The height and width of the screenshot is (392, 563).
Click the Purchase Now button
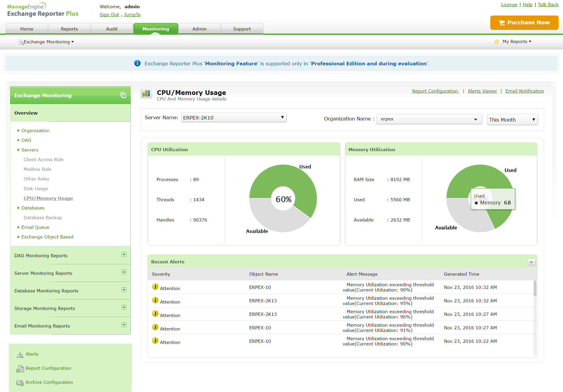524,23
